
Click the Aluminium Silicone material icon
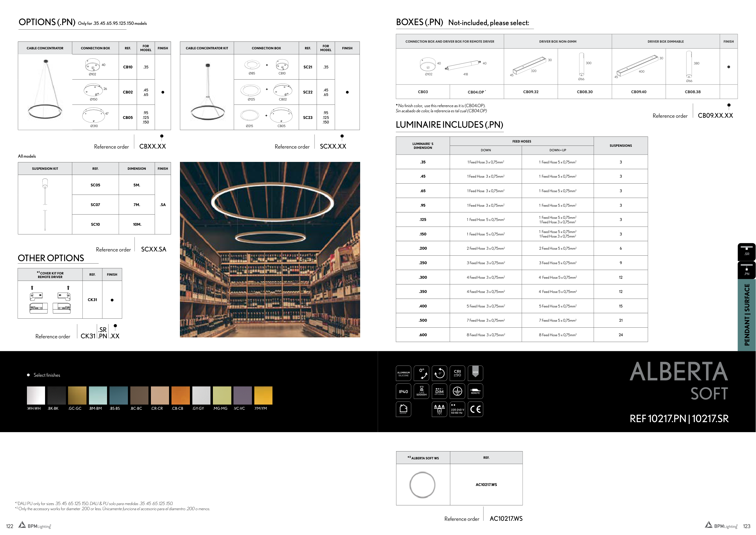403,373
